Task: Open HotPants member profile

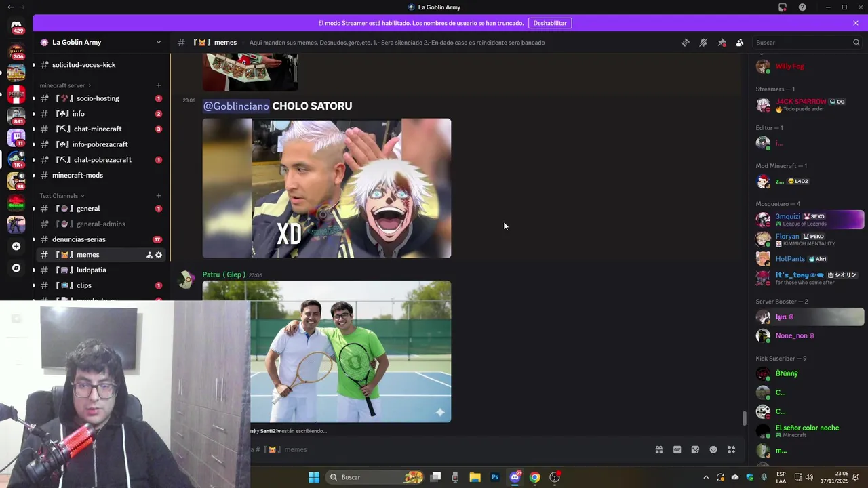Action: 809,259
